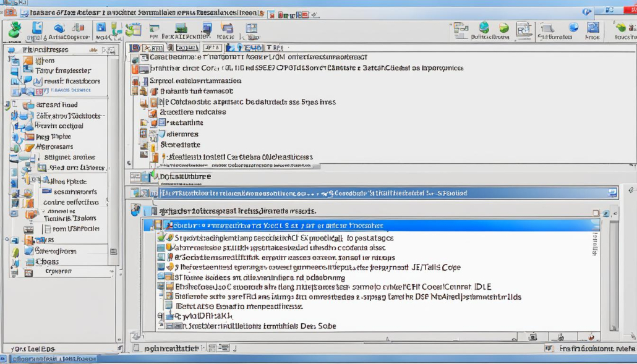The image size is (637, 364).
Task: Click the small icon at bottom-right status text
Action: [549, 348]
